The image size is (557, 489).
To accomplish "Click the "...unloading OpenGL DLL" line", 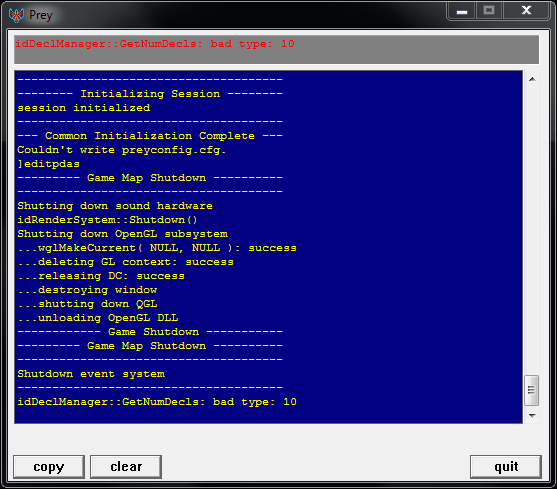I will click(98, 317).
